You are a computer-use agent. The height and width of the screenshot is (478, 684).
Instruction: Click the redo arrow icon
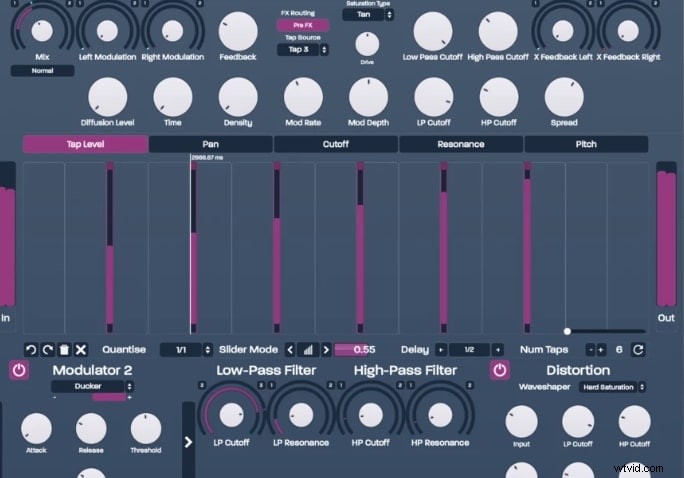(x=48, y=350)
